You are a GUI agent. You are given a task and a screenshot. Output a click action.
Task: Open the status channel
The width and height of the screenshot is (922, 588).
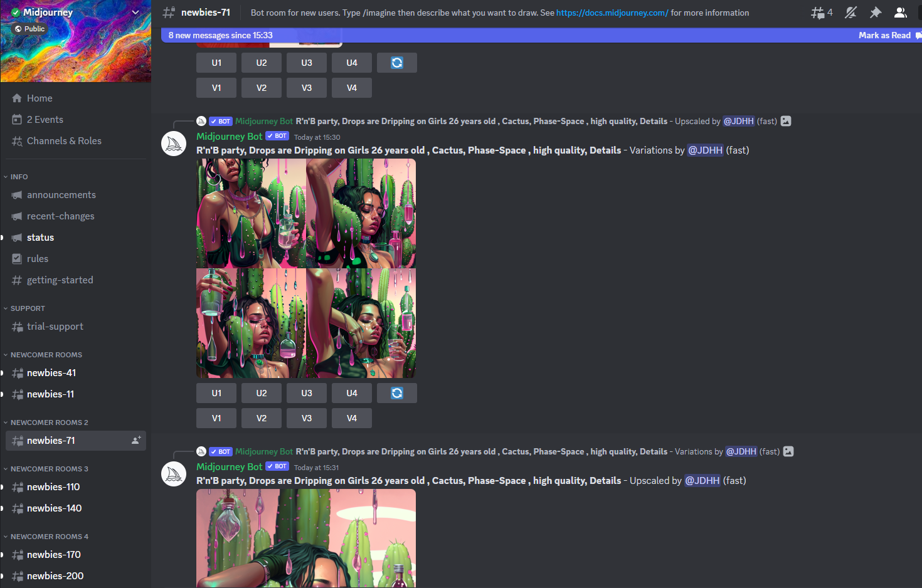76,238
